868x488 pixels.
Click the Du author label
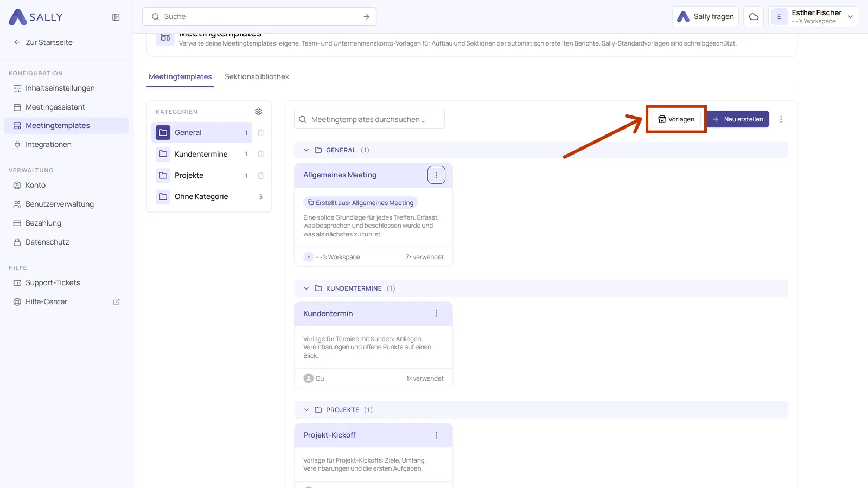pos(320,378)
